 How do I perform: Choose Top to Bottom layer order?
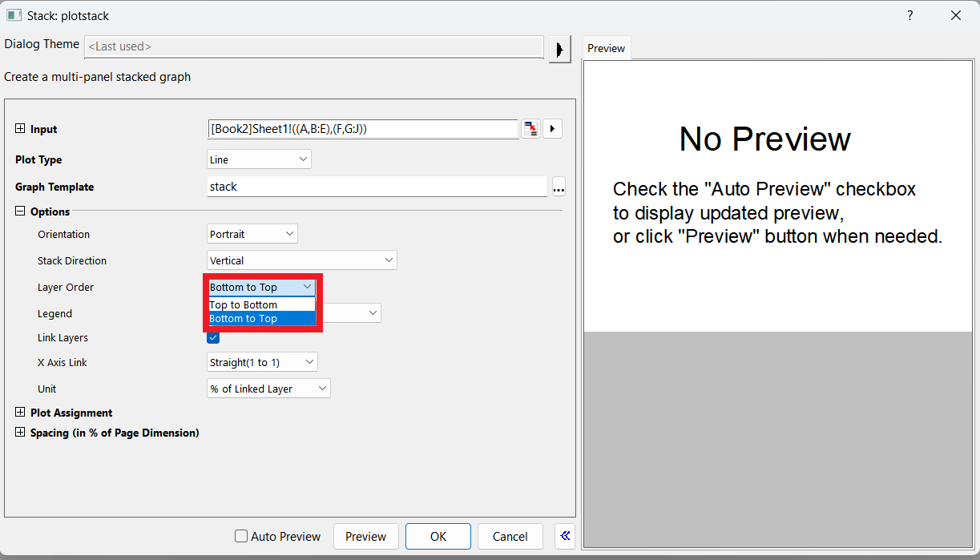pos(262,304)
